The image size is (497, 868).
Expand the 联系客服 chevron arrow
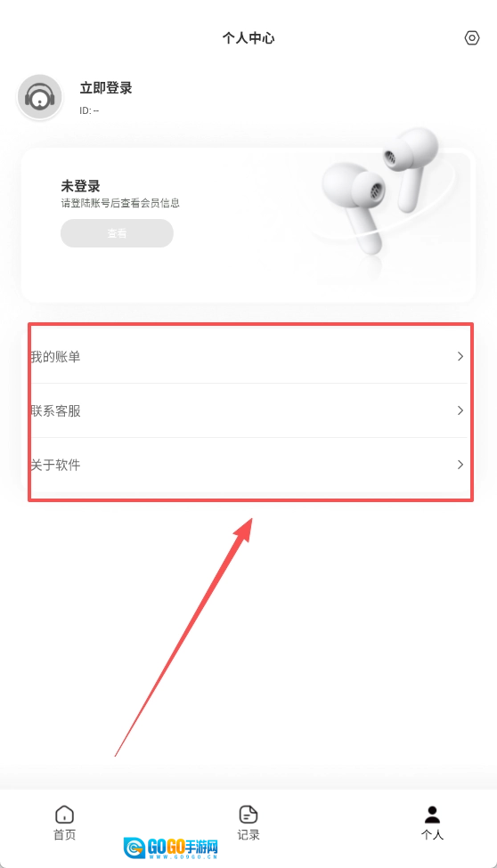(460, 410)
